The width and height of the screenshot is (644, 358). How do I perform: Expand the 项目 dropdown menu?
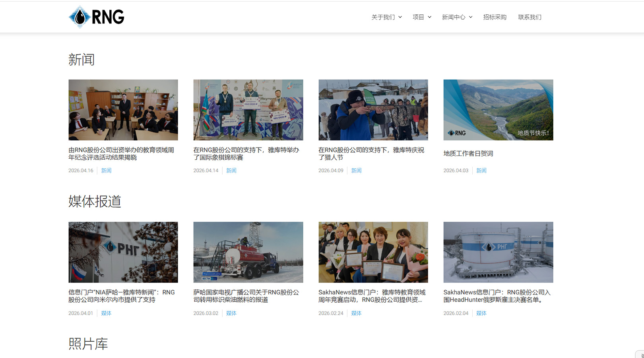click(x=421, y=17)
